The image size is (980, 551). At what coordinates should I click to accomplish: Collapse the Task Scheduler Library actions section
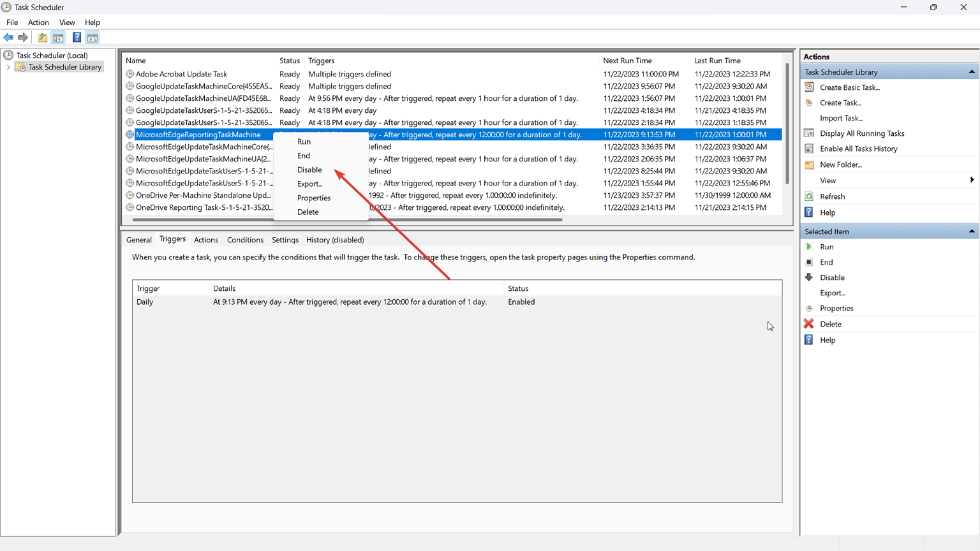(972, 71)
